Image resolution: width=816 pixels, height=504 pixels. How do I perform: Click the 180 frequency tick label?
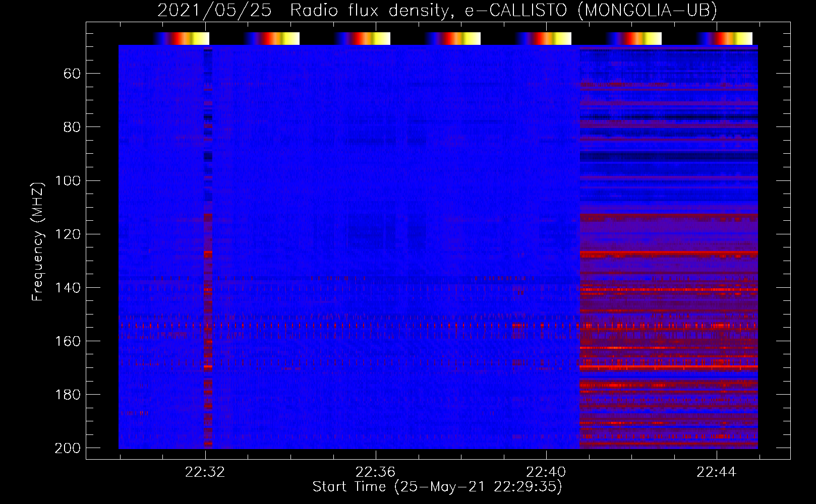tap(68, 395)
